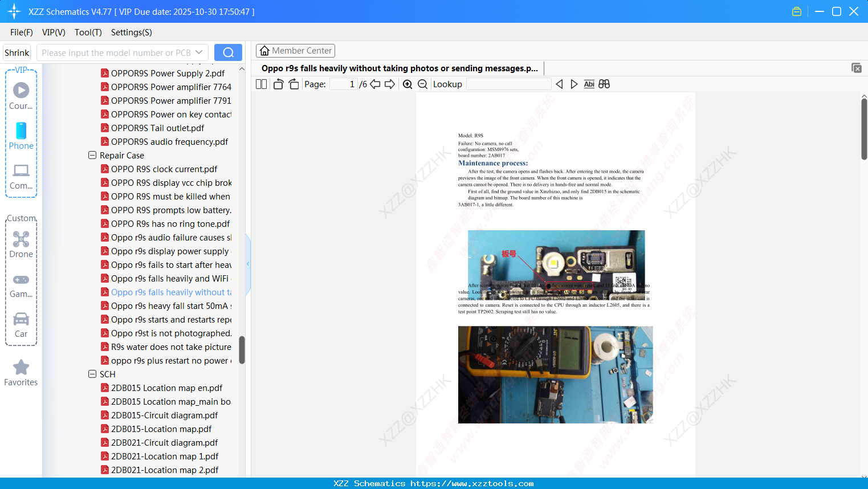868x489 pixels.
Task: Open 2DB015 Location map en.pdf
Action: pyautogui.click(x=161, y=388)
